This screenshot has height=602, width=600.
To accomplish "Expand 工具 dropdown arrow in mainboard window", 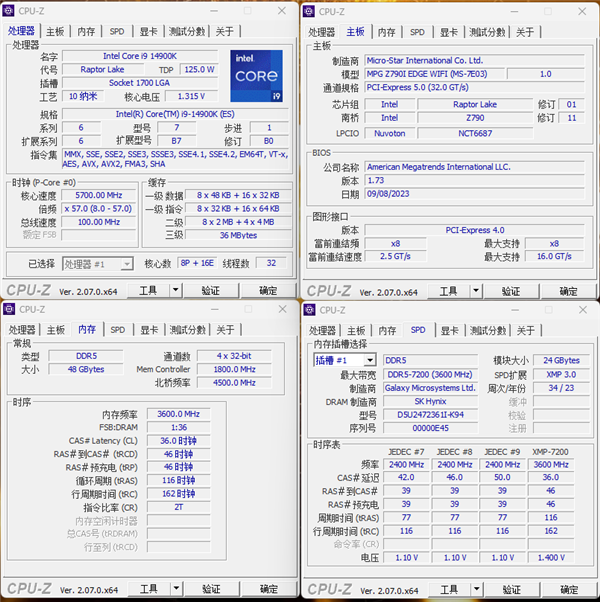I will tap(476, 291).
